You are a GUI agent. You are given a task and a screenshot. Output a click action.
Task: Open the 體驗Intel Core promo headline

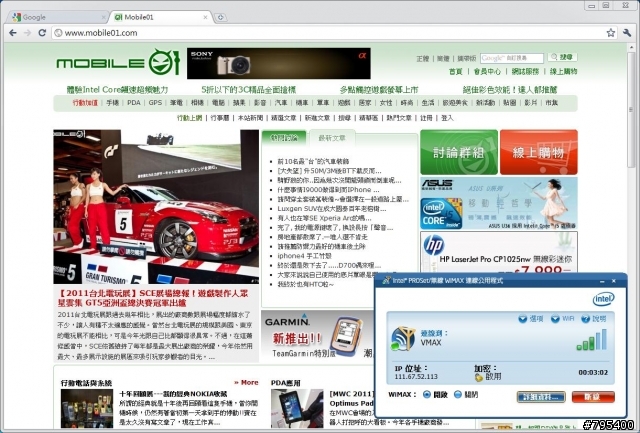click(117, 89)
